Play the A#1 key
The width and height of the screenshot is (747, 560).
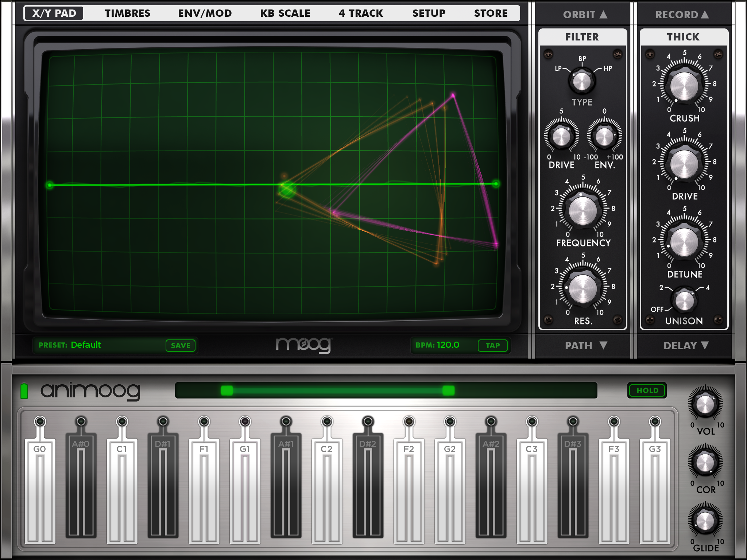pyautogui.click(x=286, y=485)
